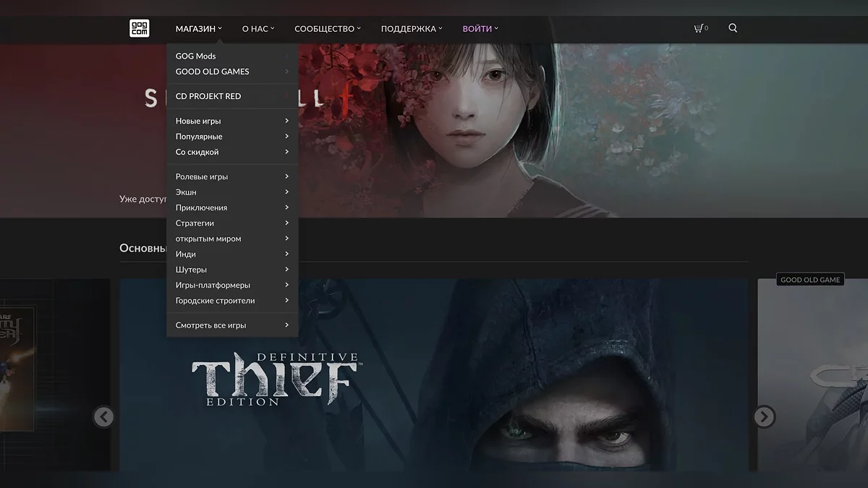
Task: Choose Ролевые игры genre
Action: (232, 176)
